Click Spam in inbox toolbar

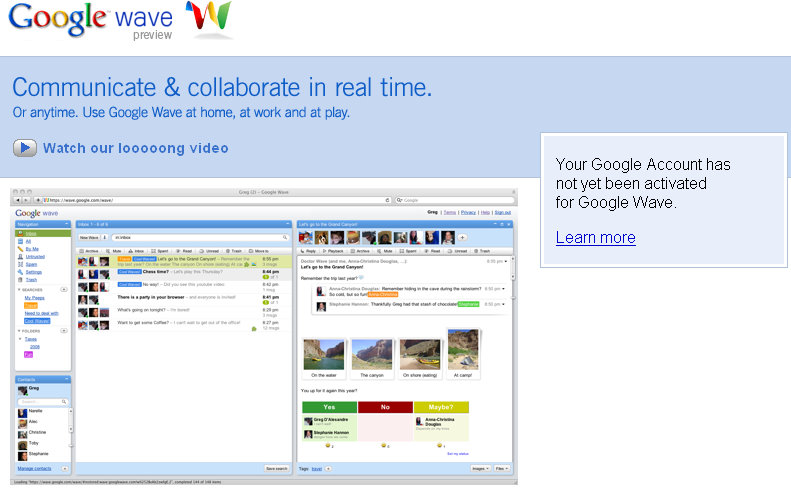tap(160, 251)
